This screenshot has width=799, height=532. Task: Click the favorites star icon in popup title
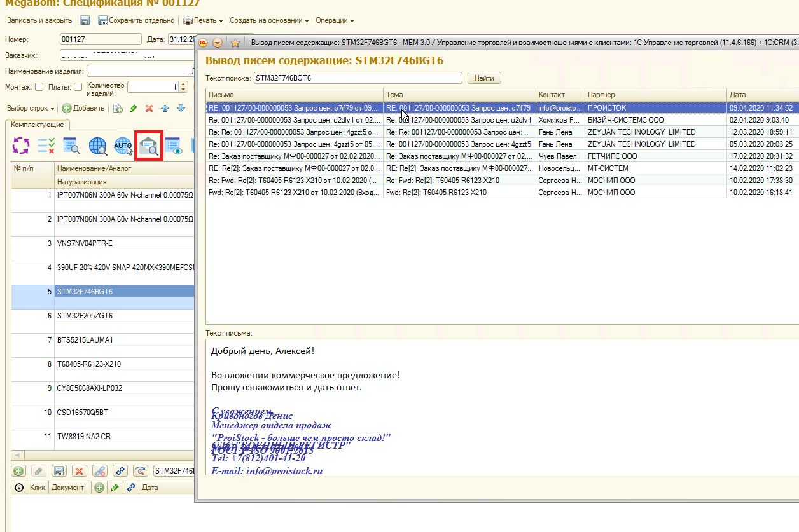(235, 43)
